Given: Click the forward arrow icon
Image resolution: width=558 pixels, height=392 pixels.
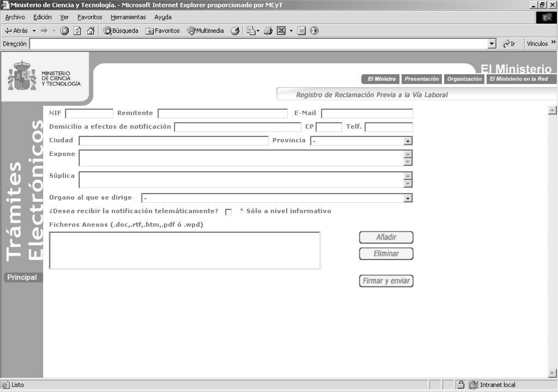Looking at the screenshot, I should pos(44,31).
